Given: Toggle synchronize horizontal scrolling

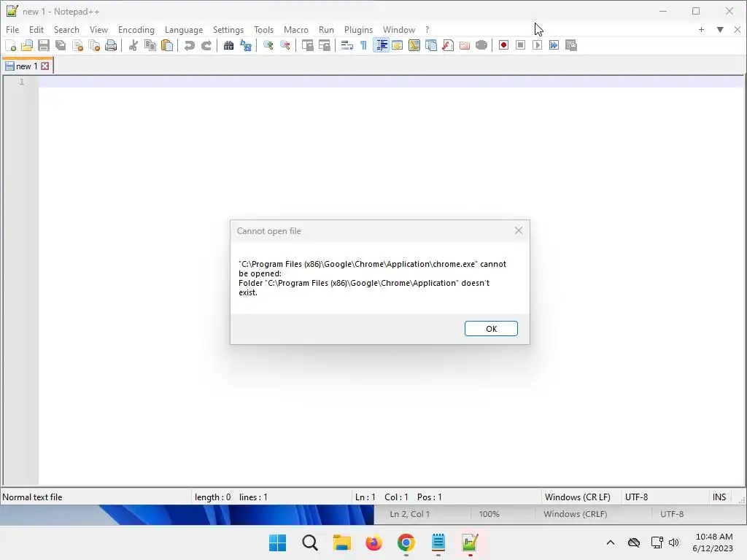Looking at the screenshot, I should click(325, 45).
